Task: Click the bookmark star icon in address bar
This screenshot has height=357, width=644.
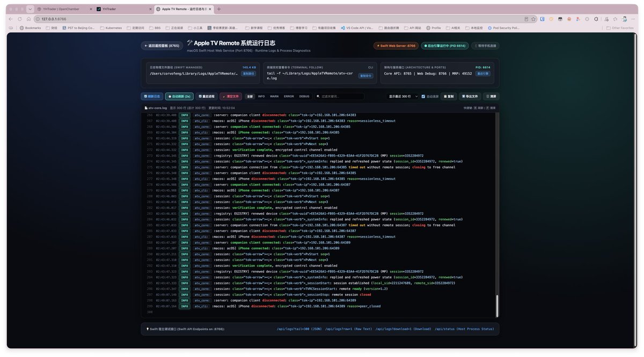Action: pos(533,19)
